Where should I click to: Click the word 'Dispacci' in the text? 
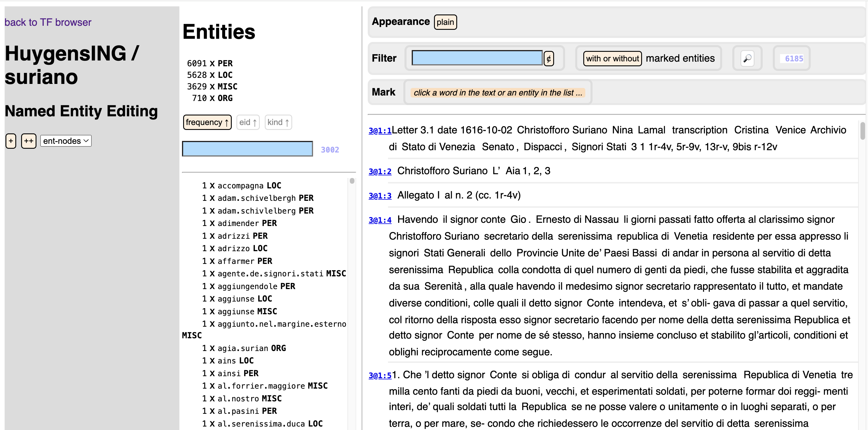click(x=542, y=147)
